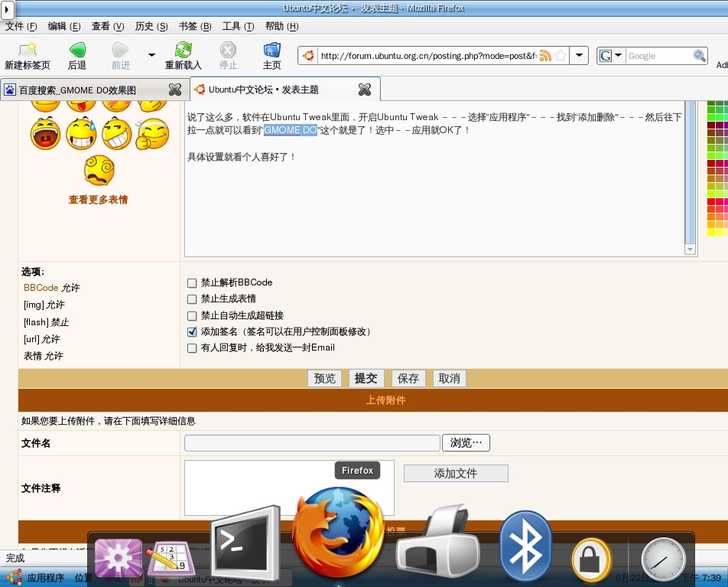Reload the page with 重新载入
Screen dimensions: 728x587
[x=184, y=56]
